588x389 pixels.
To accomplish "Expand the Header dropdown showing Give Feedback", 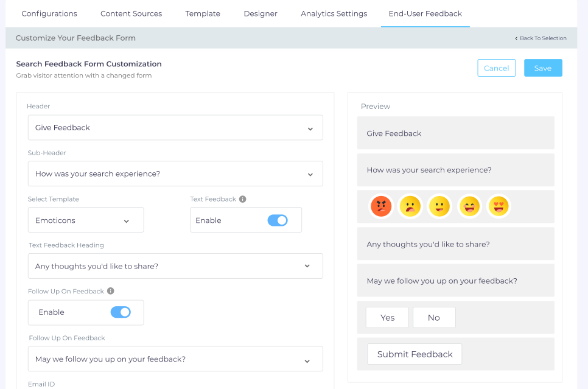I will point(175,128).
